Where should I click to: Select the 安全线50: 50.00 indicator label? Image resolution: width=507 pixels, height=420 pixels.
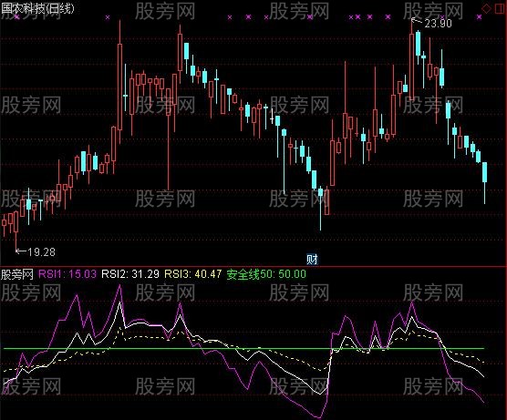coord(266,274)
